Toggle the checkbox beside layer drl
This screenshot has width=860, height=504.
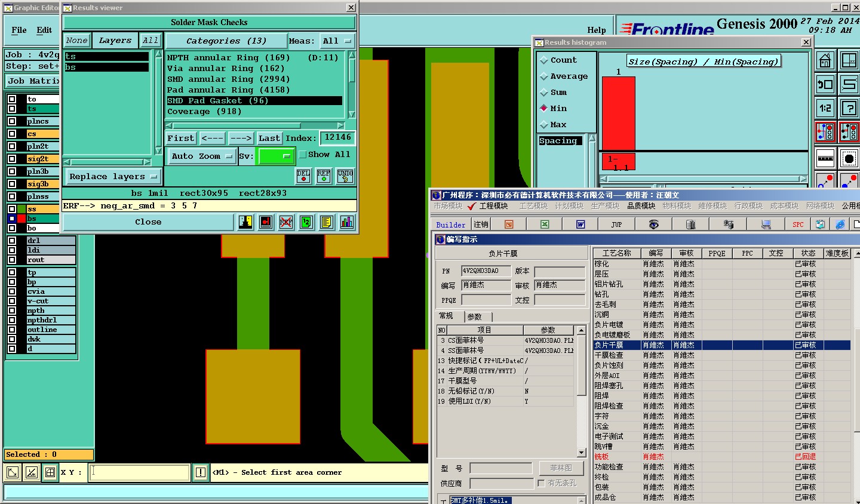pos(12,241)
